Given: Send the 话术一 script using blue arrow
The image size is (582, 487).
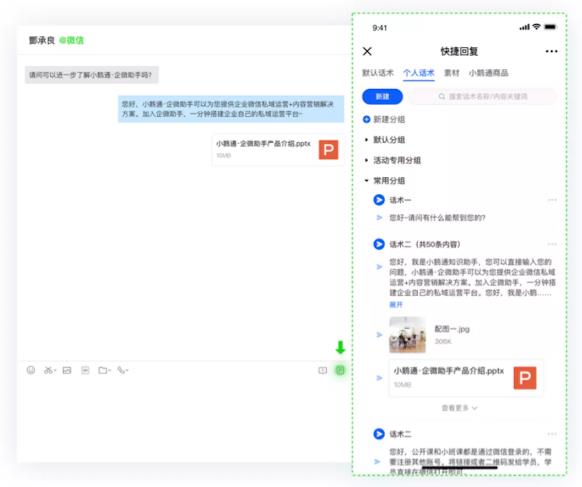Looking at the screenshot, I should tap(379, 200).
